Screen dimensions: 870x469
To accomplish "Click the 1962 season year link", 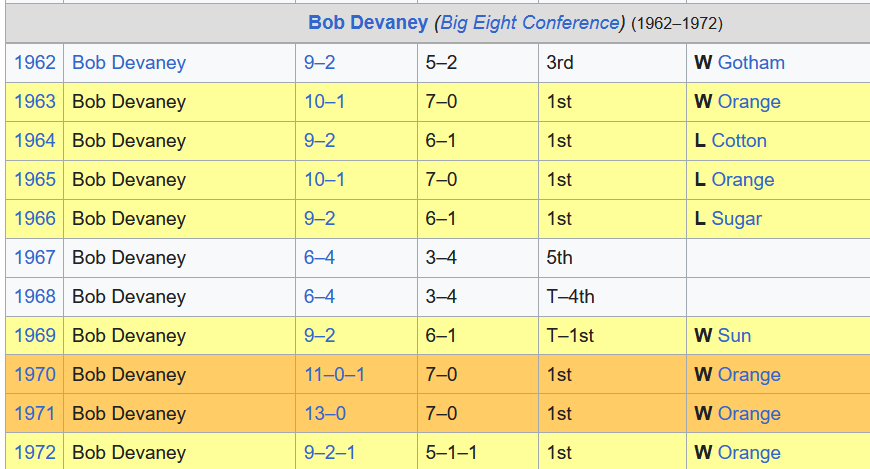I will [x=35, y=63].
